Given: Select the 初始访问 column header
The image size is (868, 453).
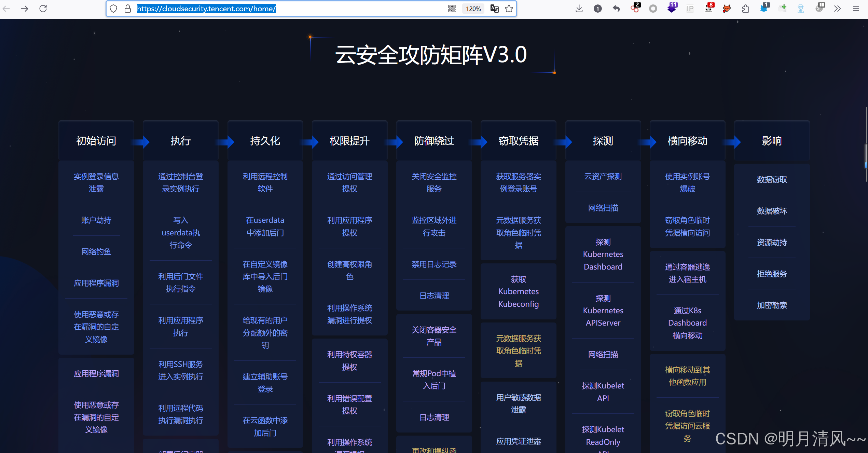Looking at the screenshot, I should 96,141.
